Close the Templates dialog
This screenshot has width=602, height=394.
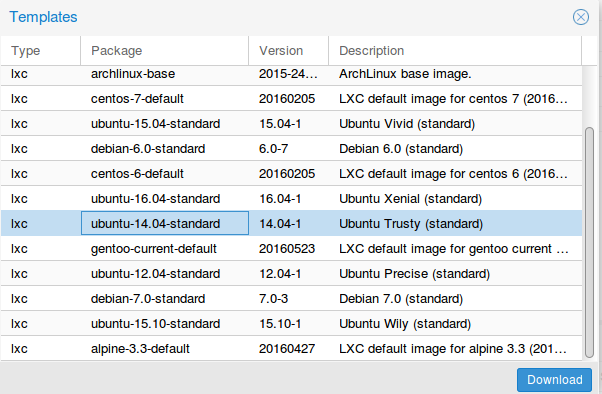tap(580, 17)
